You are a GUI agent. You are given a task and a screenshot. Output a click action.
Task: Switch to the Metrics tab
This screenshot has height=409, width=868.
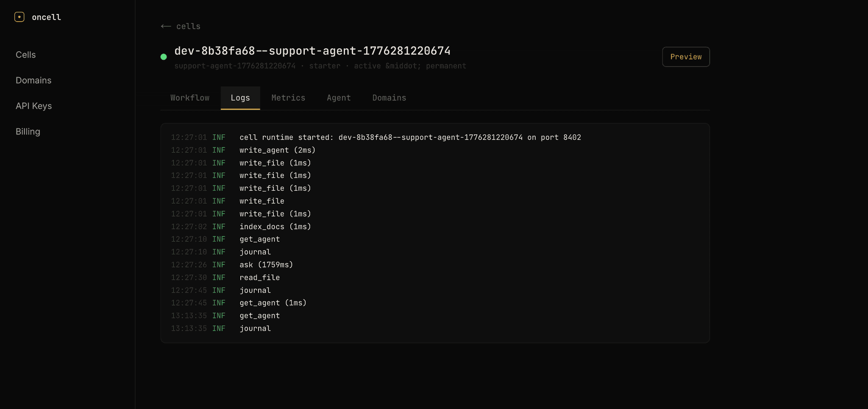288,98
